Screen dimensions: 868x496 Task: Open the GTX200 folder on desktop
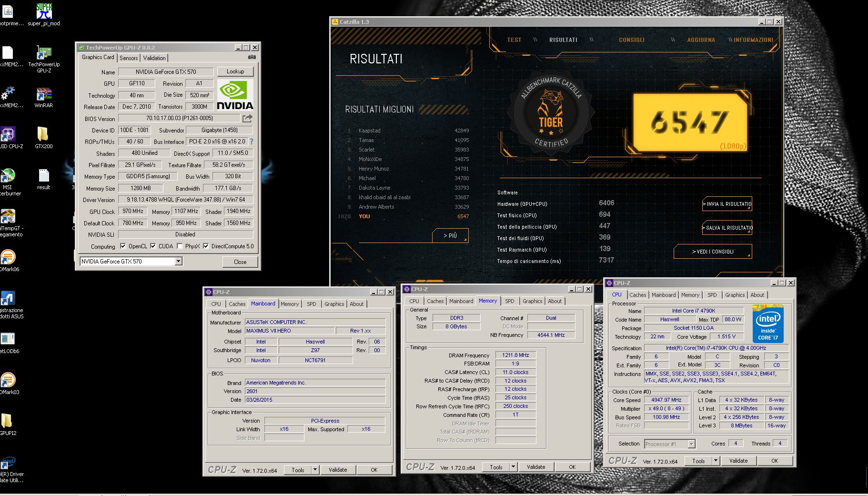[x=43, y=138]
